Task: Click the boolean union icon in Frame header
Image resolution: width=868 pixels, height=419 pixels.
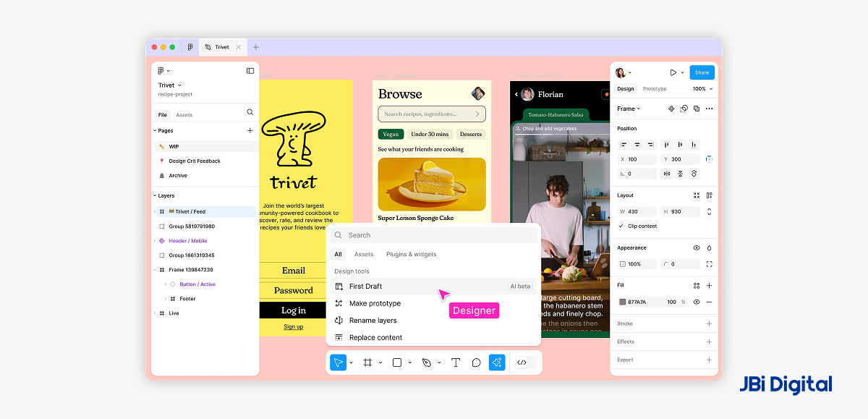Action: click(697, 109)
